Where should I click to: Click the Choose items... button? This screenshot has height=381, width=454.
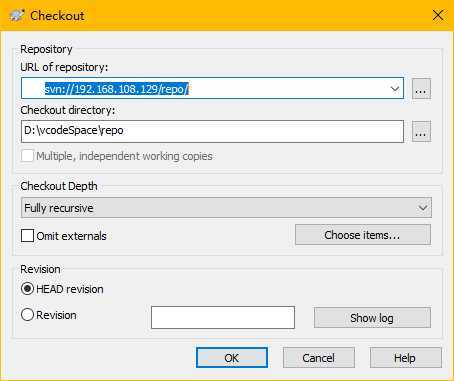363,235
